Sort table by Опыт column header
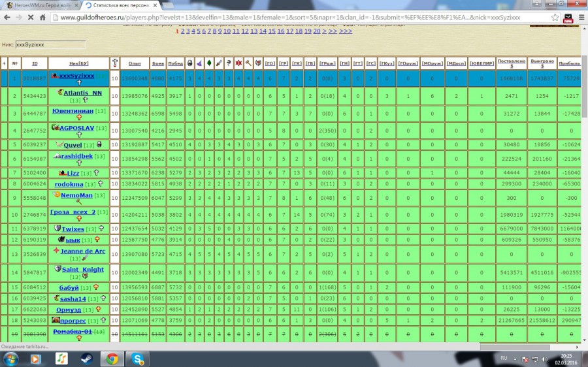Viewport: 588px width, 367px height. (x=135, y=63)
